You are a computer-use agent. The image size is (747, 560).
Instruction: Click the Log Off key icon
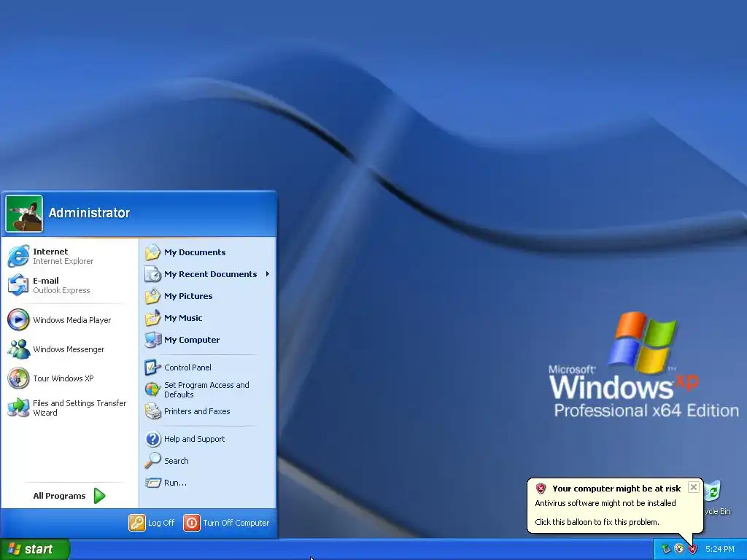pos(136,523)
